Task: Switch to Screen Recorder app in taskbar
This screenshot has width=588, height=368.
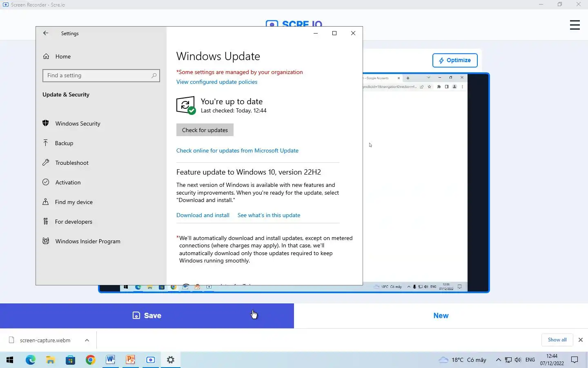Action: [x=151, y=360]
